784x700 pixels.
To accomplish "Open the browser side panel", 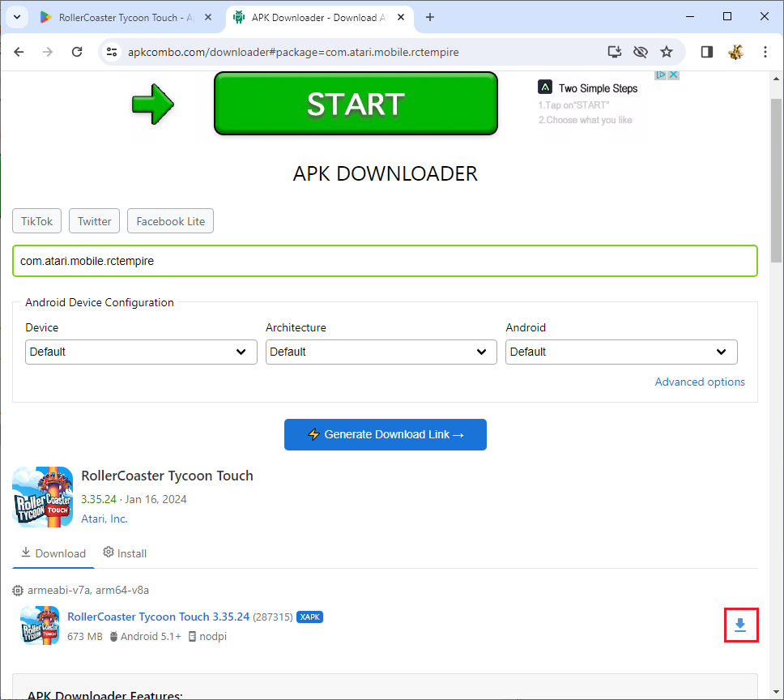I will click(x=706, y=52).
